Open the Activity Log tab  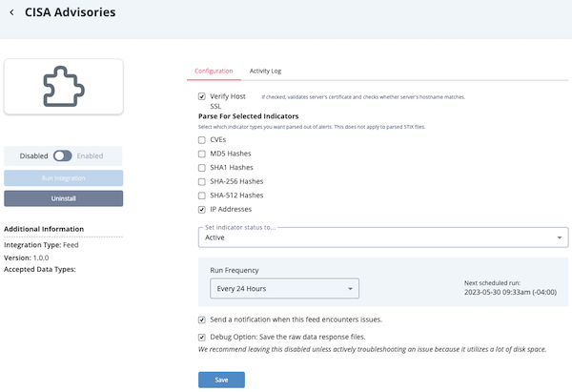pos(265,71)
